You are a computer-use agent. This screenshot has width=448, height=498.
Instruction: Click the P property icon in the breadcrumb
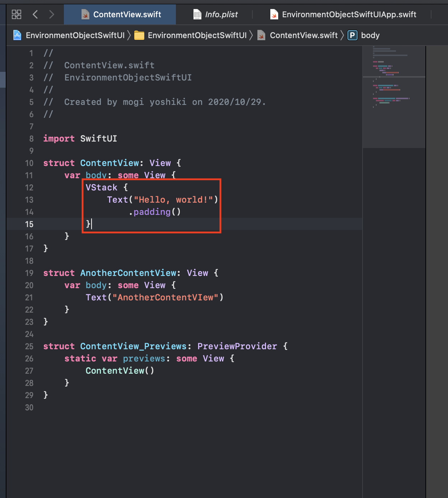[x=353, y=35]
